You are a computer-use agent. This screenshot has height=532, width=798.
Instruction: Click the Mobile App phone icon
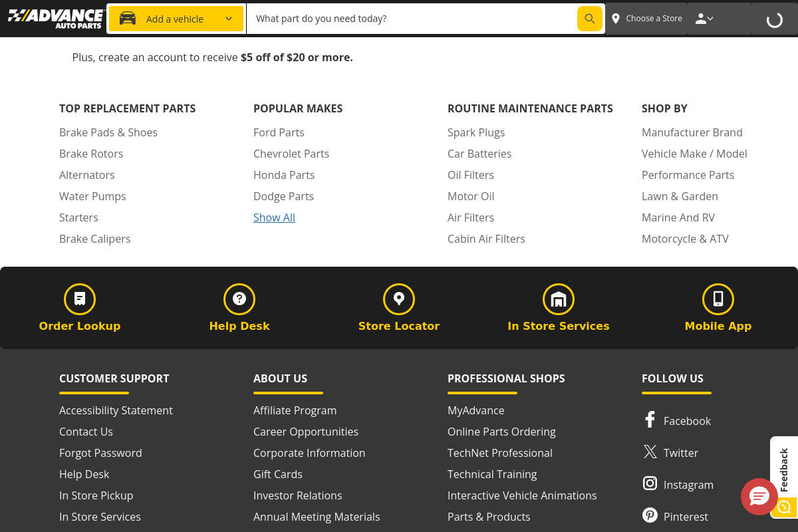click(718, 299)
